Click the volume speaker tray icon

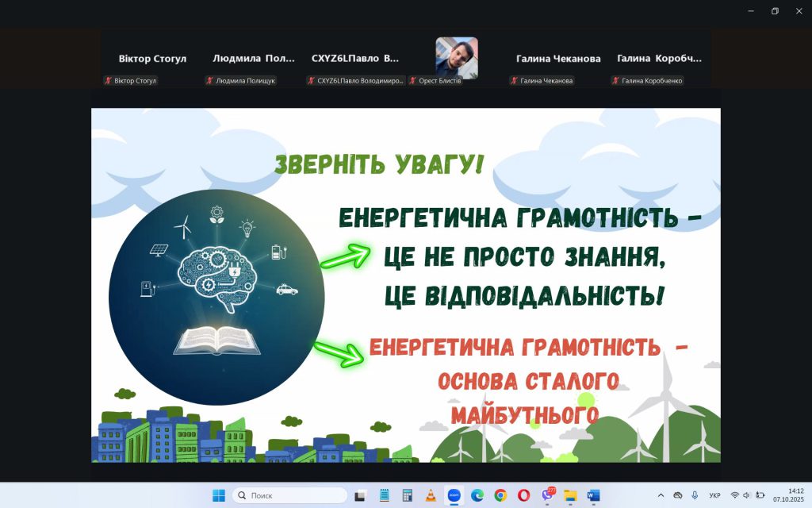tap(747, 495)
